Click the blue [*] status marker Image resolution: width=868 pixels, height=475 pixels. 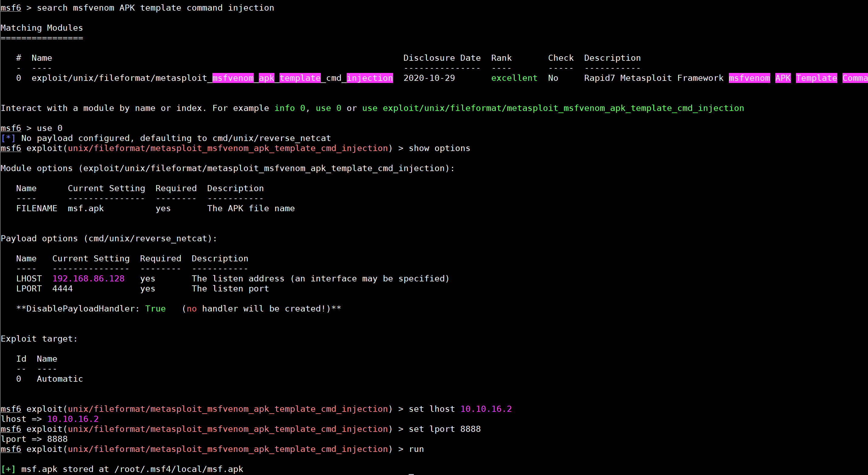[8, 138]
